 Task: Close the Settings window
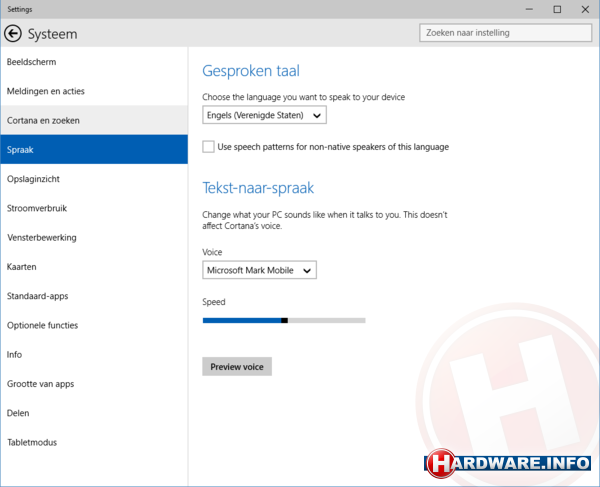(585, 9)
